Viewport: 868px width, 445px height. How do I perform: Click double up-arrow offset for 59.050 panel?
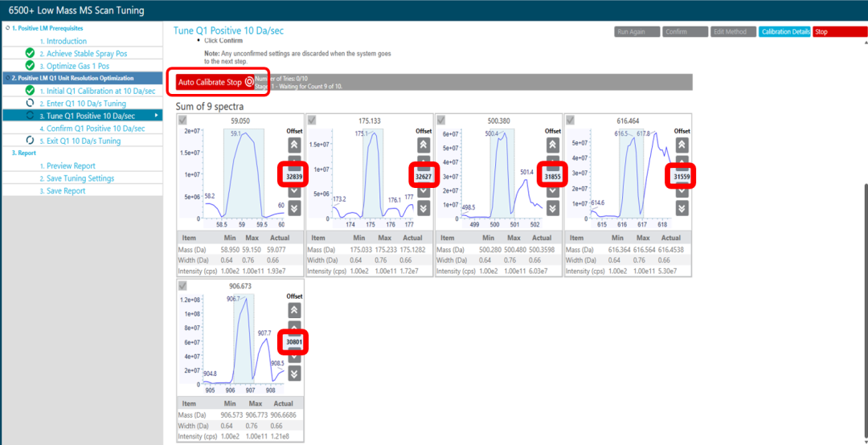294,145
